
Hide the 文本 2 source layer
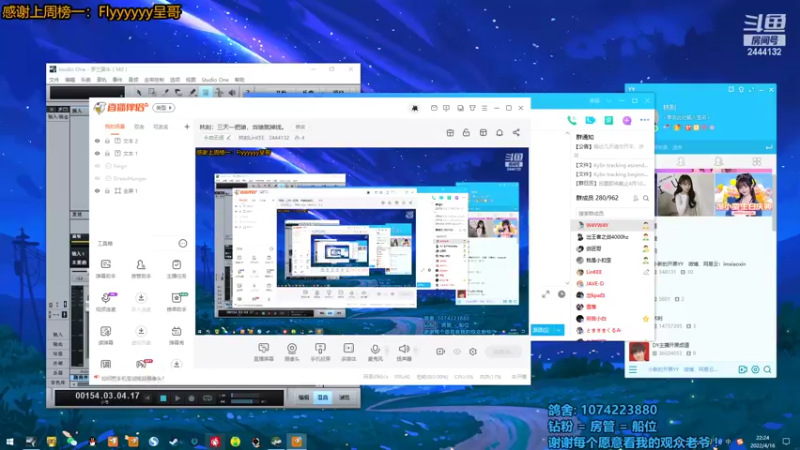tap(97, 141)
